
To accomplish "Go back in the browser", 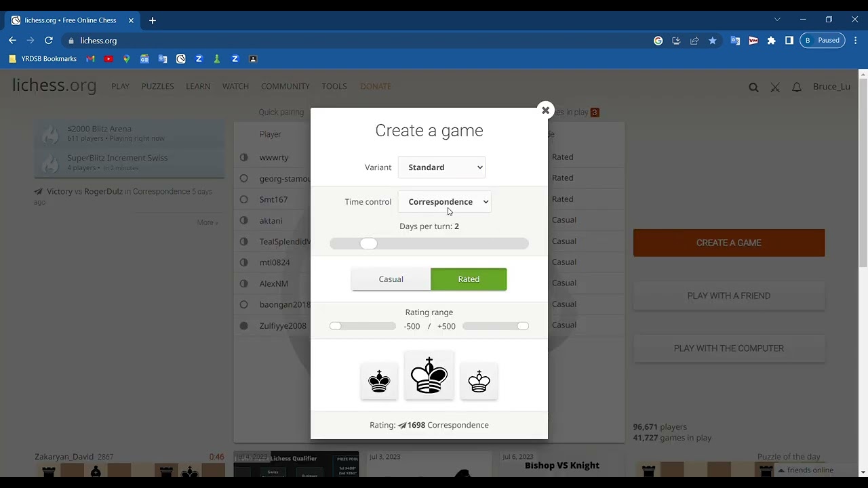I will tap(12, 41).
